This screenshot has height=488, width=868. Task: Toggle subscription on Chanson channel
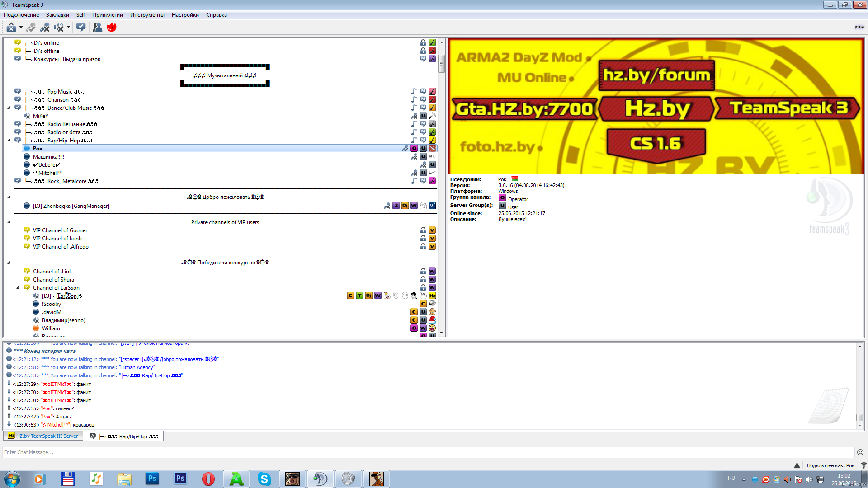pos(18,99)
